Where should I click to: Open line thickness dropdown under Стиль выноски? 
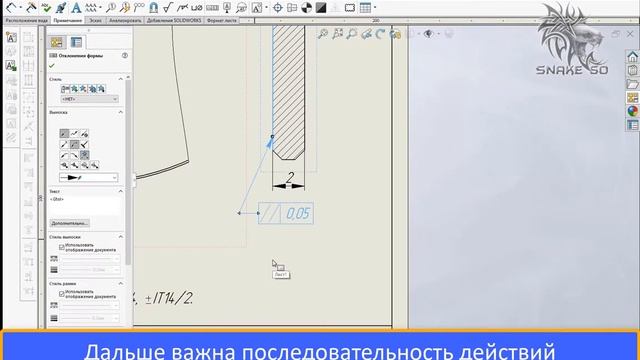point(90,270)
